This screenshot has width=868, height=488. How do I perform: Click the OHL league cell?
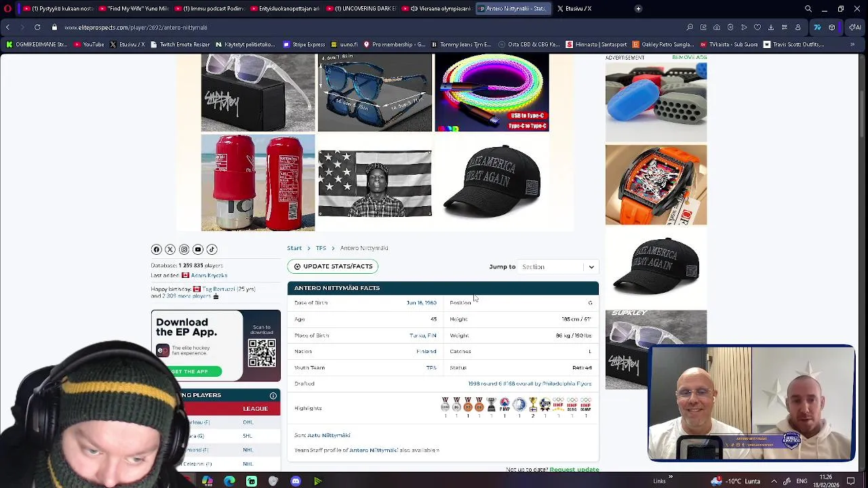(x=248, y=422)
